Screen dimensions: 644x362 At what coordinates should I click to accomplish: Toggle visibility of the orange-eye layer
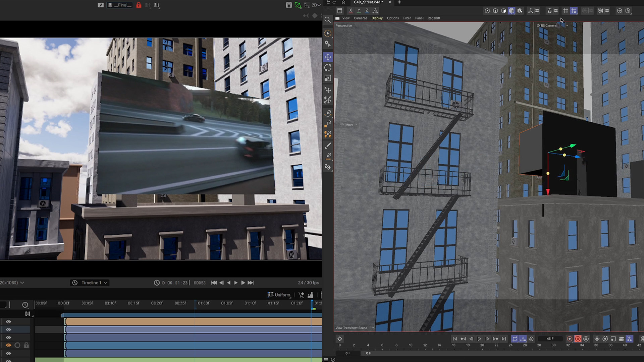pos(8,345)
